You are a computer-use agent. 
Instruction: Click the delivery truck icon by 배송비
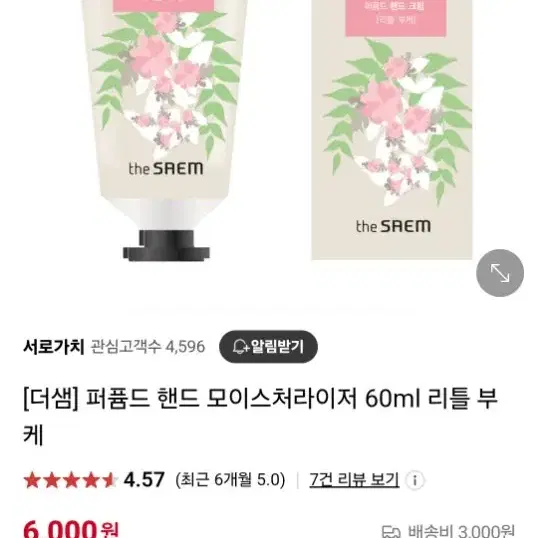click(x=391, y=532)
